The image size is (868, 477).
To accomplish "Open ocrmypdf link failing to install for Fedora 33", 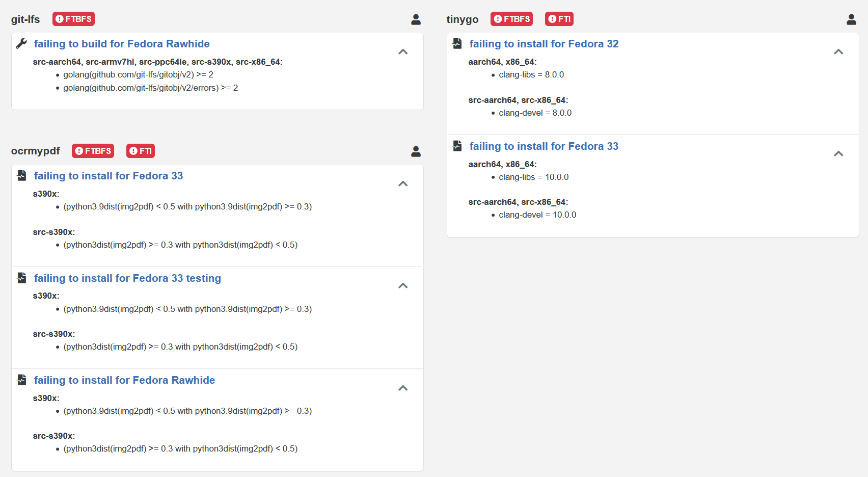I will [x=108, y=176].
